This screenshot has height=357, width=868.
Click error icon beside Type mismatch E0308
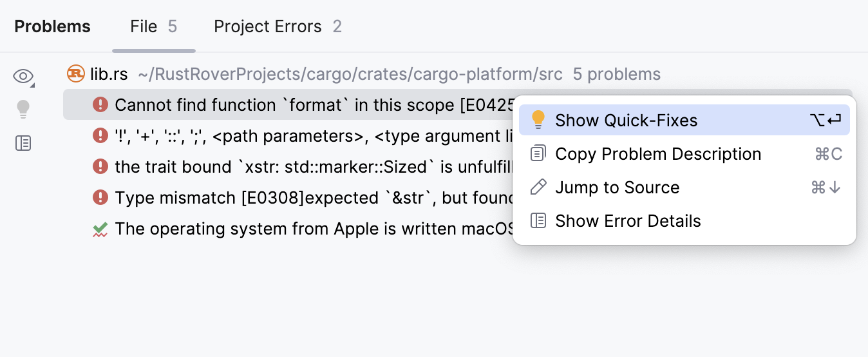click(x=100, y=197)
